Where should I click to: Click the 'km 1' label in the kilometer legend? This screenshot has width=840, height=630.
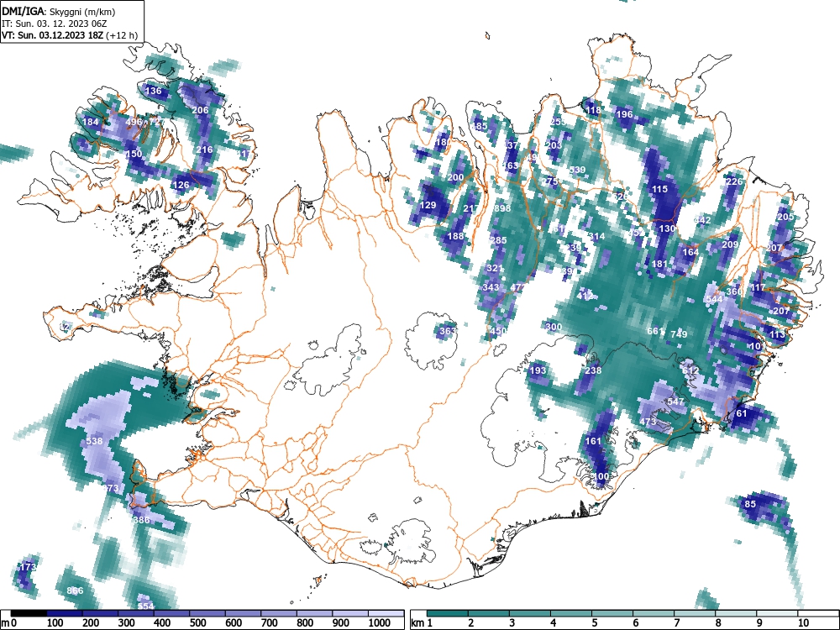click(423, 623)
